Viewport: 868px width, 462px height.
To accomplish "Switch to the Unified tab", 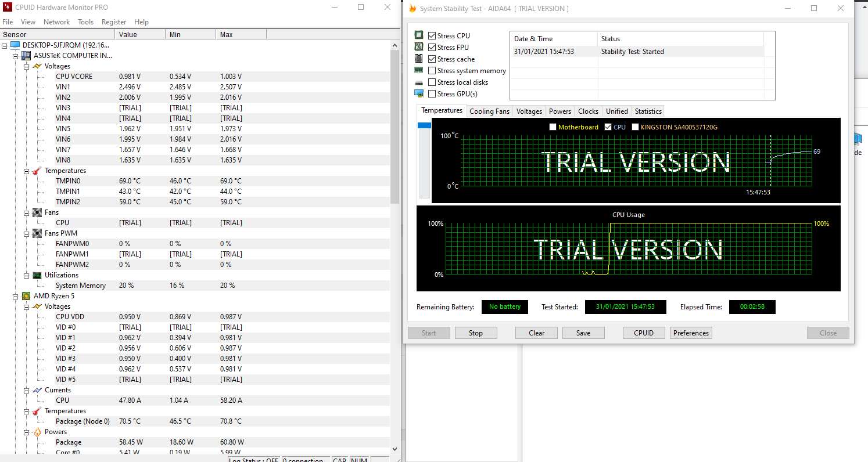I will click(616, 111).
